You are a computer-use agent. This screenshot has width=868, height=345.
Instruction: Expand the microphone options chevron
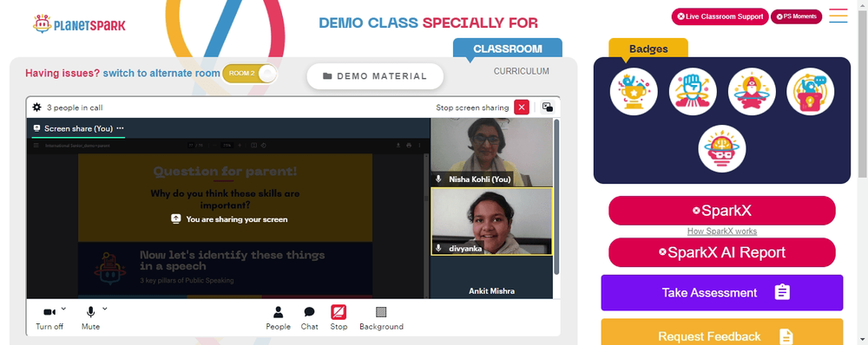coord(105,309)
